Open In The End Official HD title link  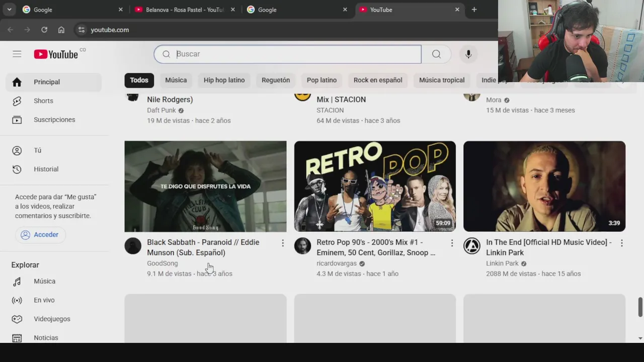[x=549, y=247]
